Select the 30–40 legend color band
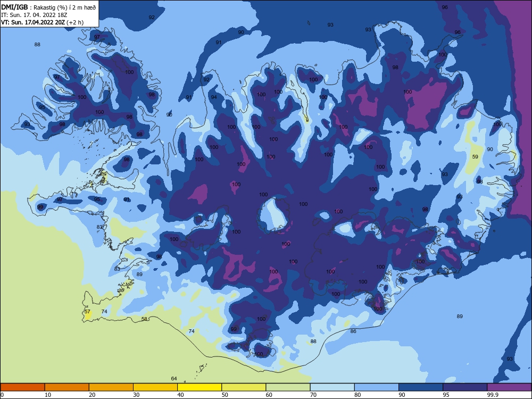 coord(155,387)
